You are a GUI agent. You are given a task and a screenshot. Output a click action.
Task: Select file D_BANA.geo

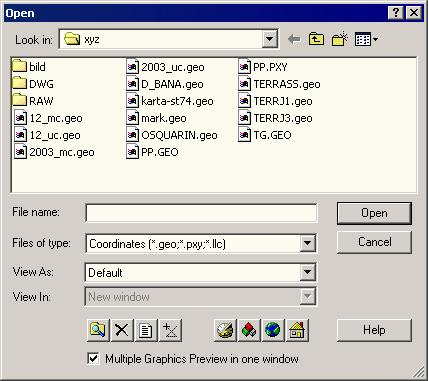165,84
